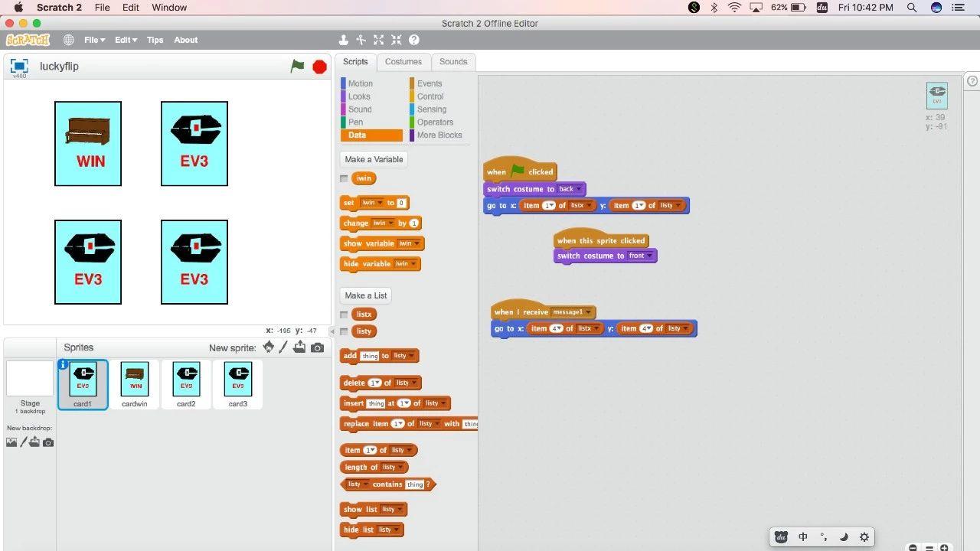
Task: Open the Scratch File dropdown menu
Action: pyautogui.click(x=94, y=40)
